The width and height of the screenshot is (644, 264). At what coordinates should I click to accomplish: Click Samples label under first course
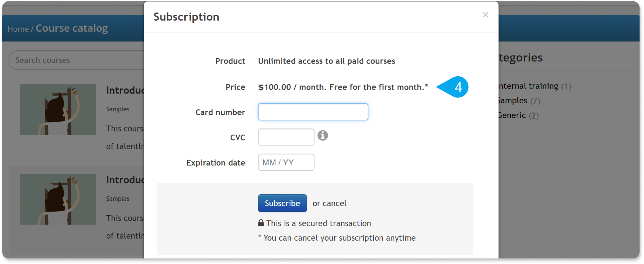point(118,109)
